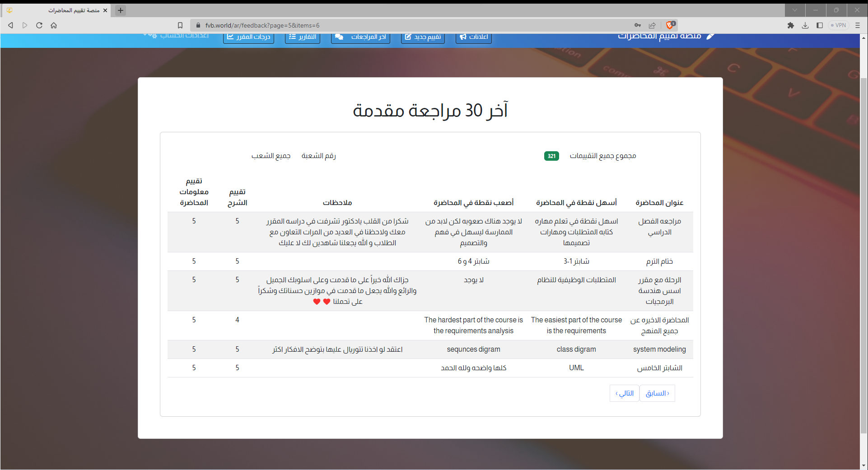This screenshot has height=470, width=868.
Task: Open درجات المقرر course grades page
Action: tap(248, 37)
